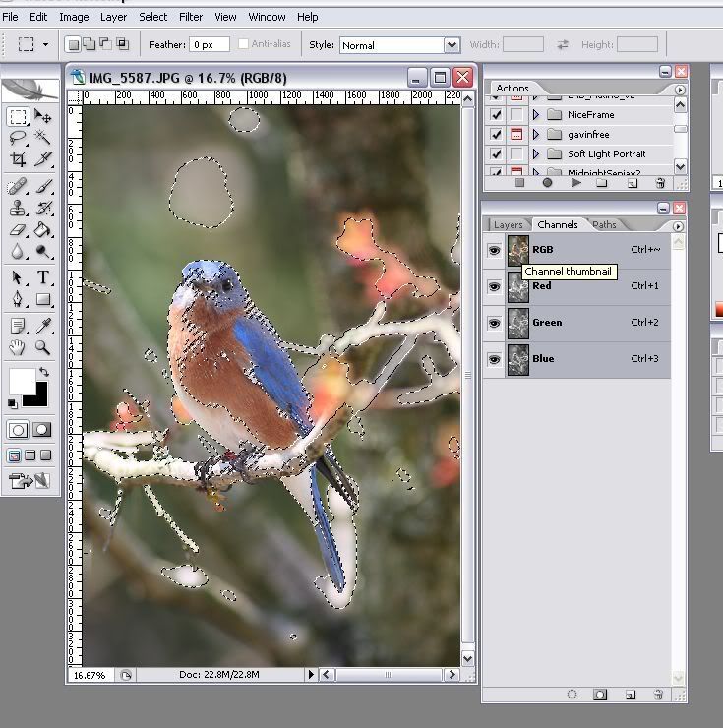Activate the Type tool
The height and width of the screenshot is (728, 723).
tap(43, 277)
